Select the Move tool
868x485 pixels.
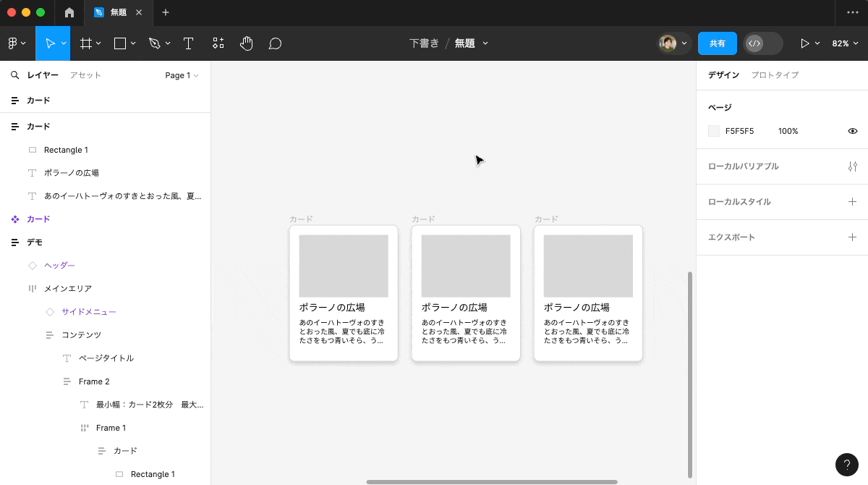pyautogui.click(x=51, y=43)
